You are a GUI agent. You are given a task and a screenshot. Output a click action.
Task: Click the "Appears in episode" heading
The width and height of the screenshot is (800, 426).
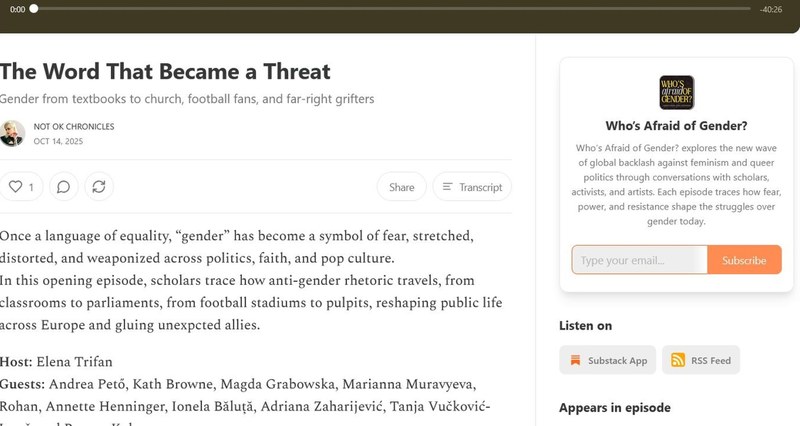coord(615,407)
